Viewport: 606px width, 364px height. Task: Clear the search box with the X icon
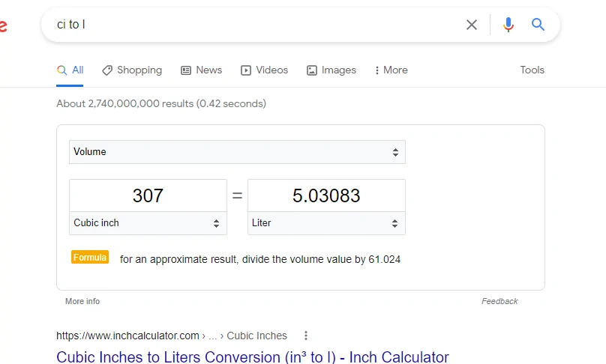click(x=472, y=25)
